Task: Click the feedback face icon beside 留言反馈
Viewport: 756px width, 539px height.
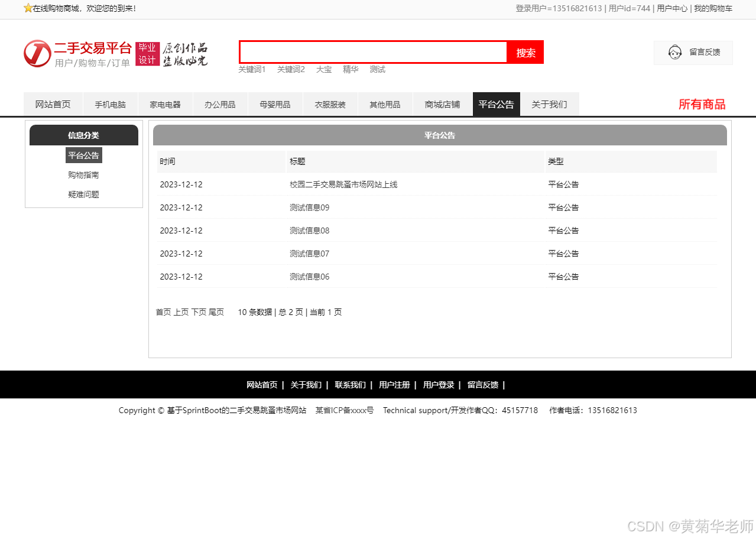Action: coord(674,52)
